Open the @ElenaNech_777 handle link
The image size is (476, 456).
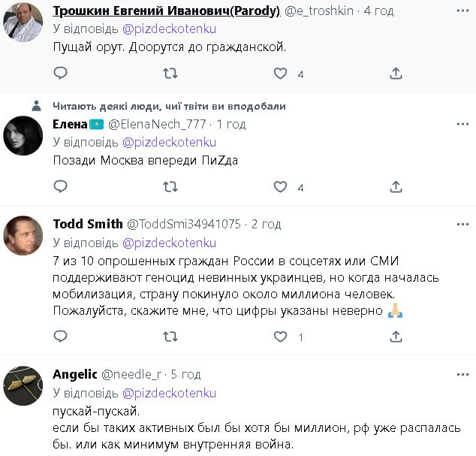pos(158,123)
